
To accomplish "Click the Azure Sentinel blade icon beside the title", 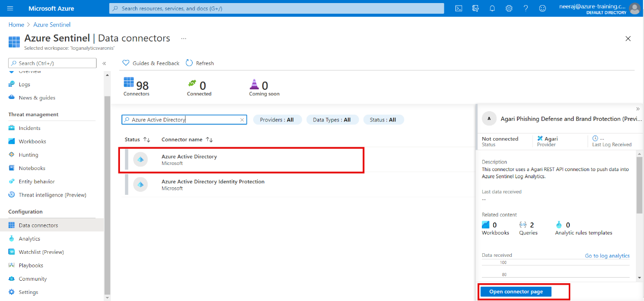I will coord(14,41).
